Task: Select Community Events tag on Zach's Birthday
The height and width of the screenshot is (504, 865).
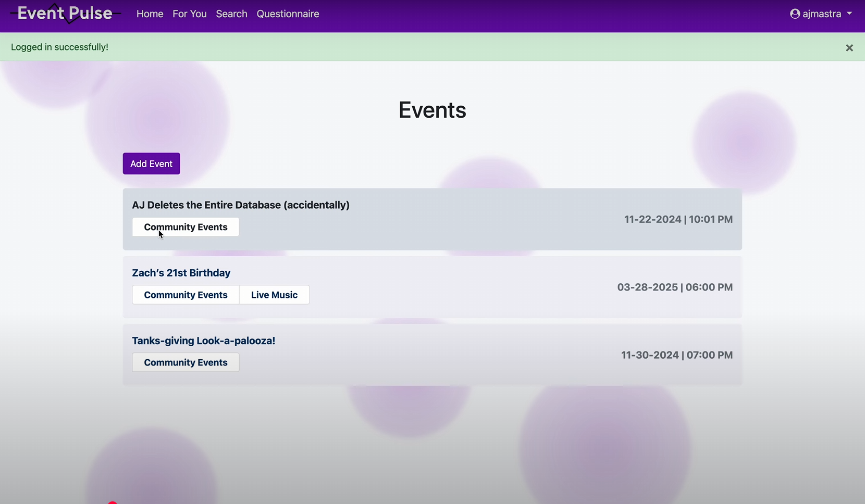Action: coord(185,294)
